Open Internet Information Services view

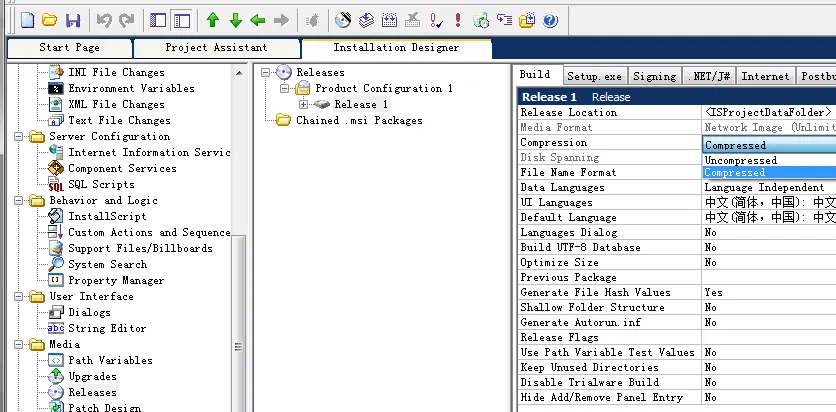pos(149,152)
